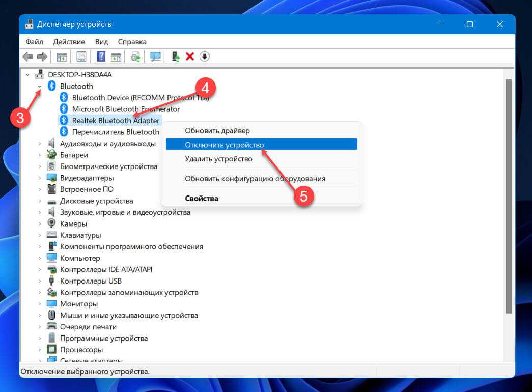Select the Компьютер category
The image size is (532, 392).
[80, 258]
